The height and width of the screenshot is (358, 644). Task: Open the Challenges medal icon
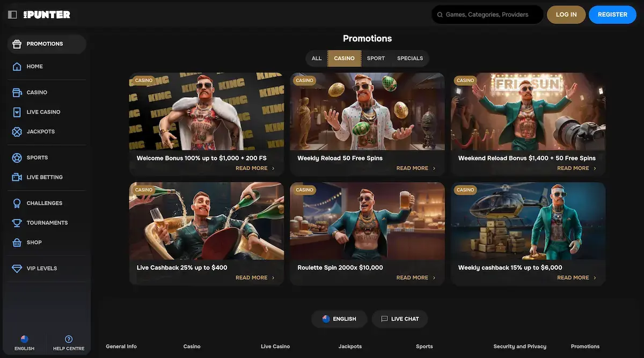click(17, 203)
